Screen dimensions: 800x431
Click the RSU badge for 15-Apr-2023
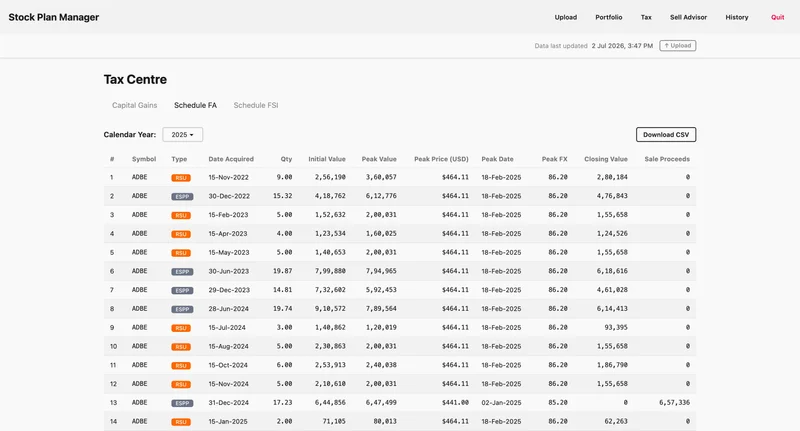[x=181, y=234]
